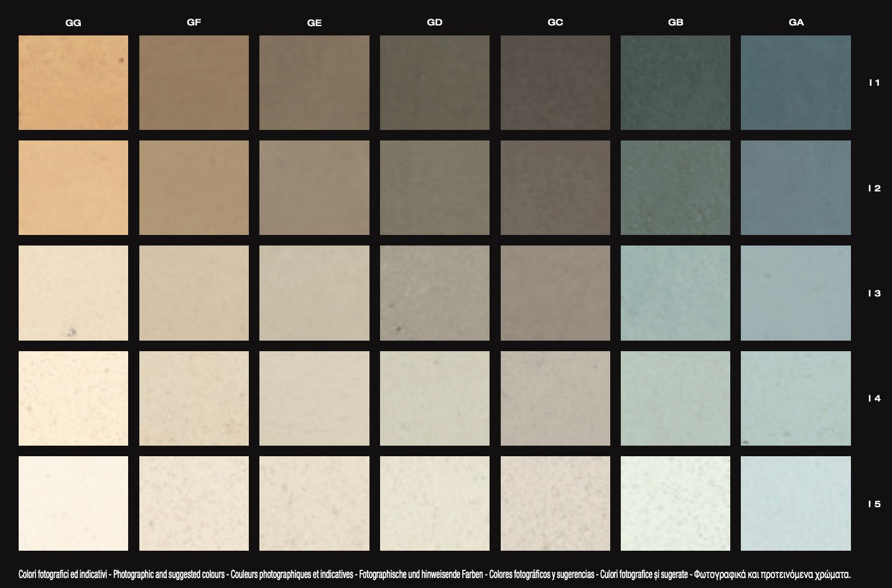Click the GD column header label
The image size is (892, 588).
pyautogui.click(x=434, y=22)
